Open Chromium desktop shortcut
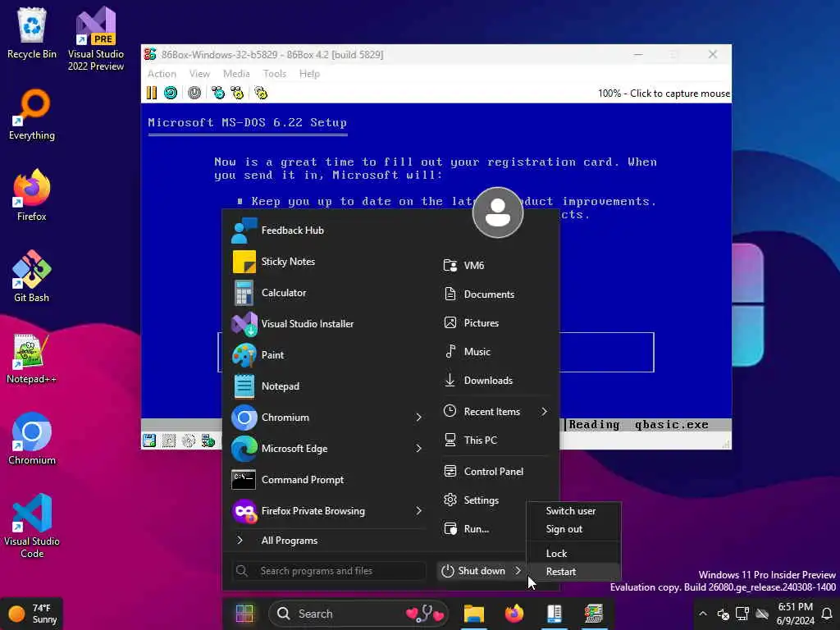Screen dimensions: 840x630 pos(32,439)
